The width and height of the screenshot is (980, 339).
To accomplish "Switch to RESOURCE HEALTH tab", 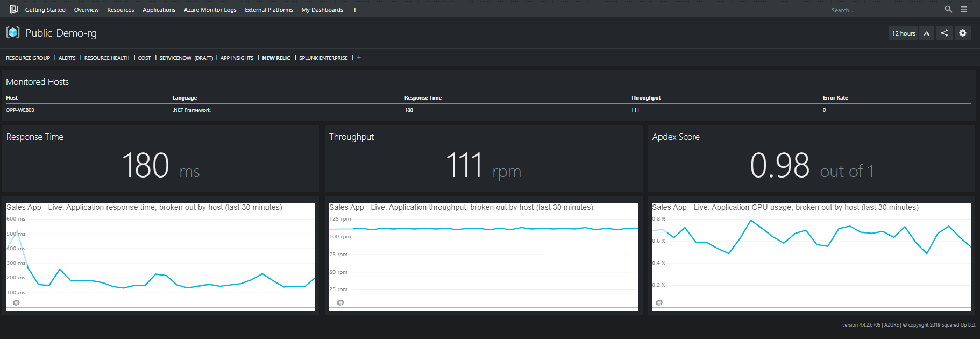I will point(107,58).
